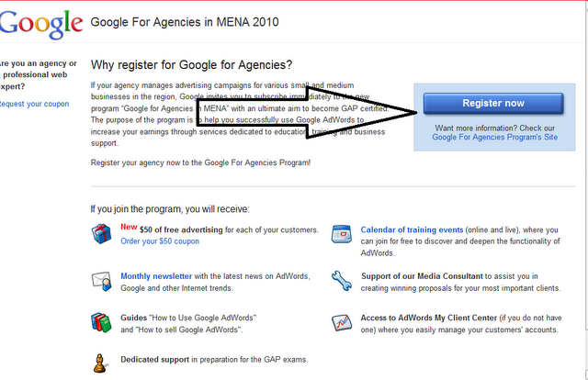Click the chess pawn dedicated support icon

tap(100, 363)
